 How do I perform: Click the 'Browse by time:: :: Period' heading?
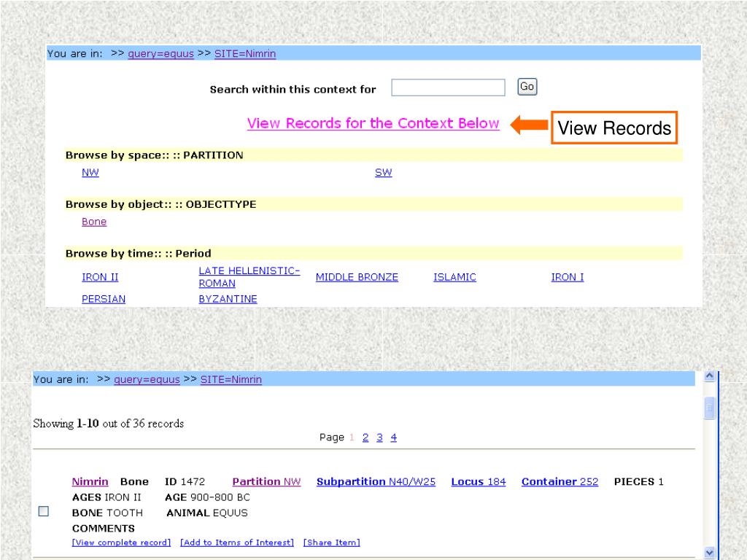pyautogui.click(x=138, y=253)
